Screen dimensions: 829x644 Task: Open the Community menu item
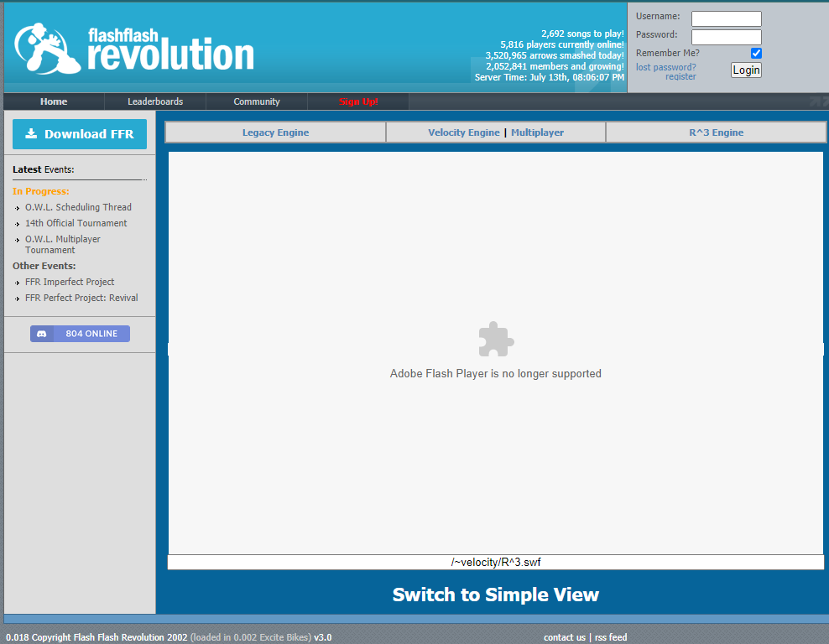(257, 101)
